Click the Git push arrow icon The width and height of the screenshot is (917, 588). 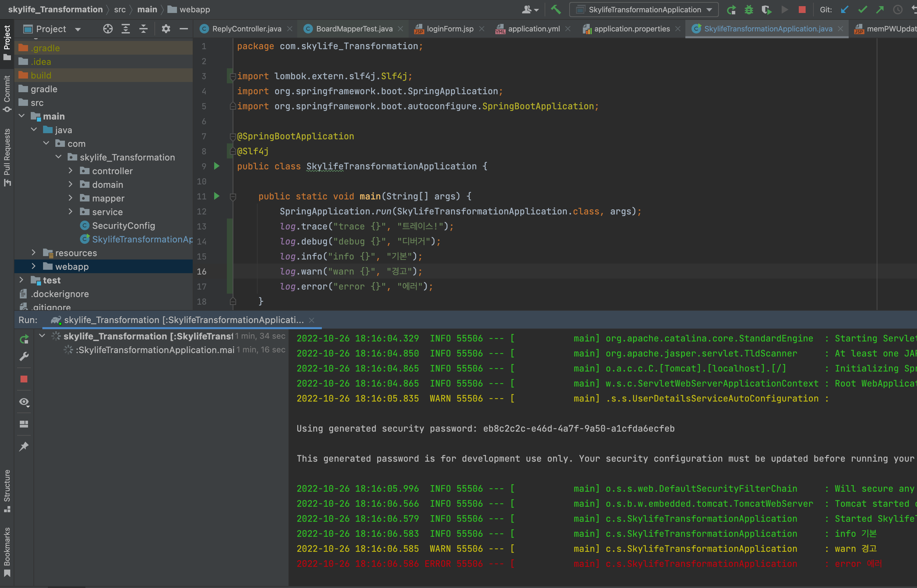(880, 10)
